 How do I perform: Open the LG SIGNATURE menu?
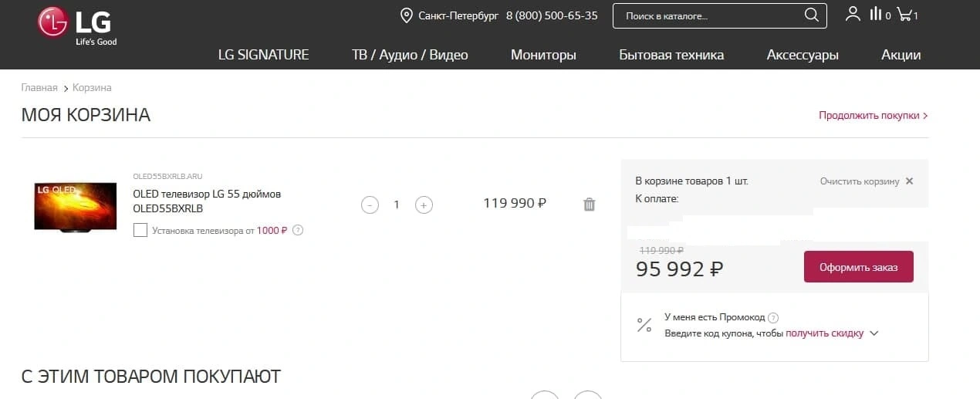coord(263,55)
